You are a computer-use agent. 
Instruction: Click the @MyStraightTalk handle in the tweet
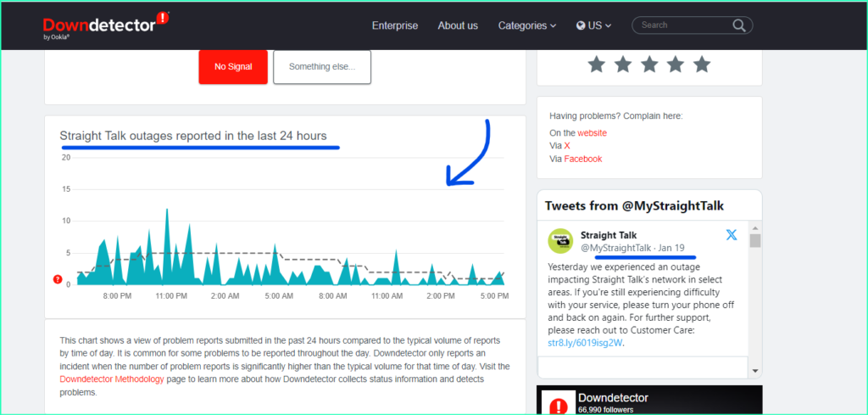coord(615,248)
